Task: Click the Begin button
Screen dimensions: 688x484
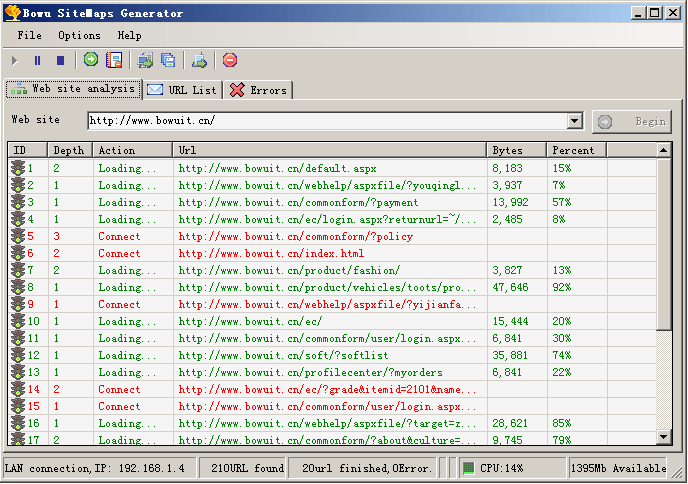Action: coord(632,122)
